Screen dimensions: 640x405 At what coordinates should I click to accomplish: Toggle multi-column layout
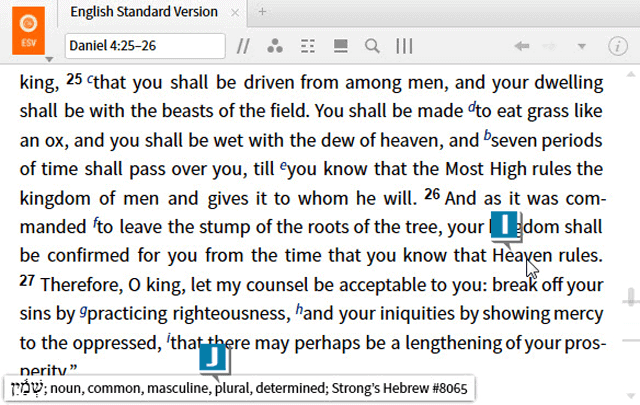tap(404, 46)
